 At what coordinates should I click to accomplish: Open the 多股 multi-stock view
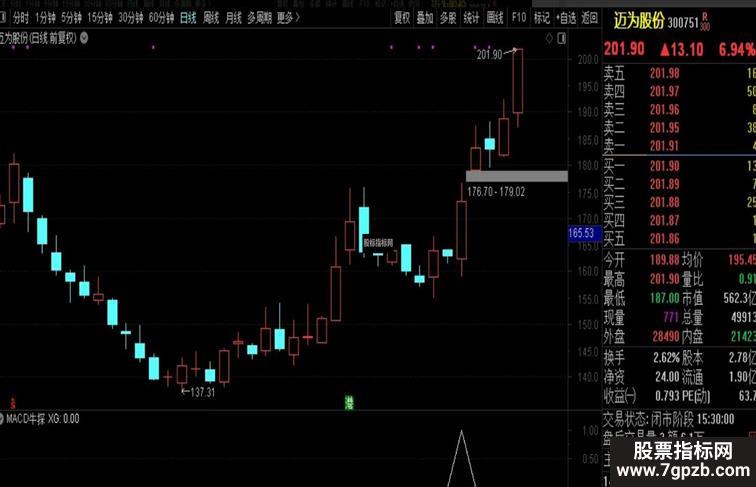click(448, 18)
